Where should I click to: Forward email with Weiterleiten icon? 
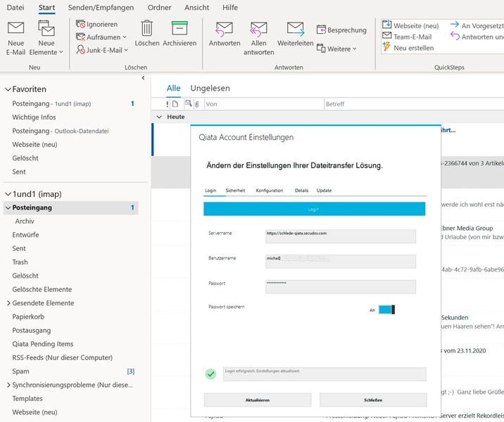[x=295, y=30]
